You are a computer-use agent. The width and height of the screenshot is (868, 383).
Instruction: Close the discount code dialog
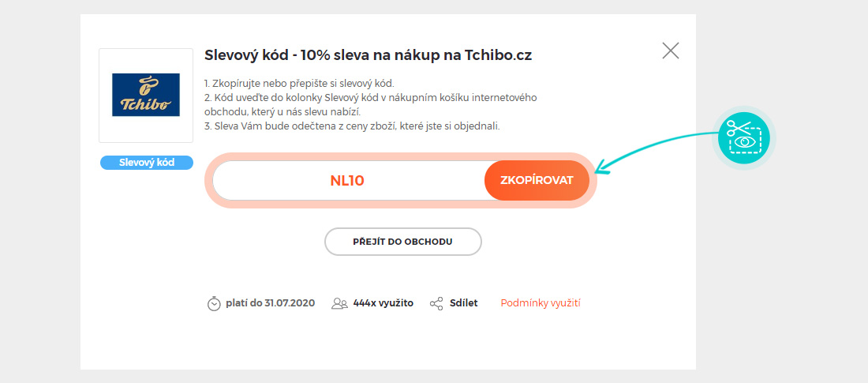pyautogui.click(x=671, y=51)
